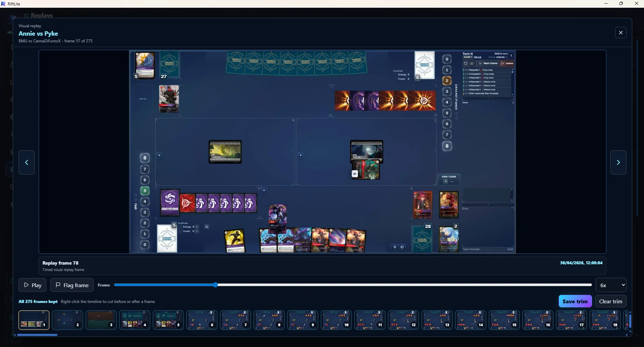Screen dimensions: 644x347
Task: Click the '30/04/2026, 12:08:04' timestamp
Action: (581, 263)
